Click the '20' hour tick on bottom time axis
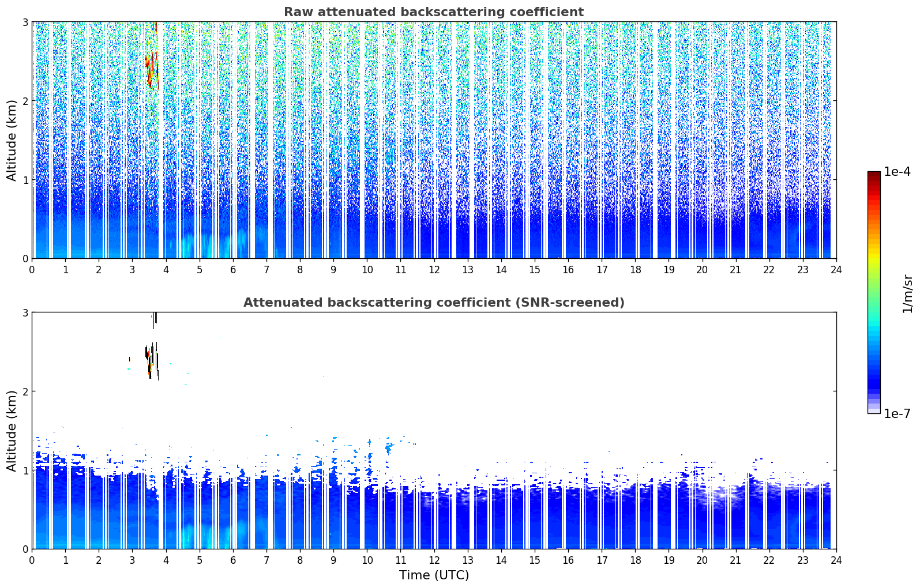 tap(702, 560)
